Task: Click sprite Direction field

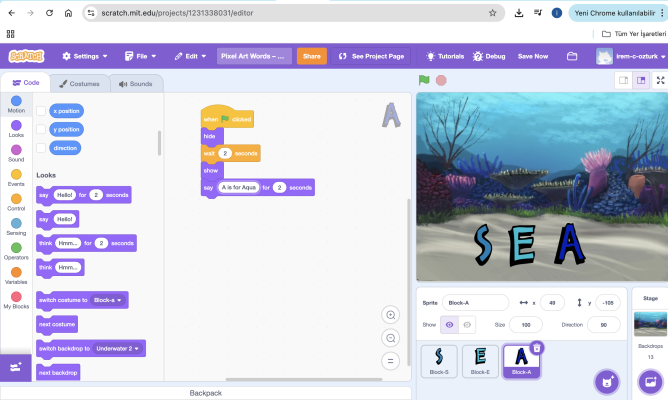Action: point(603,325)
